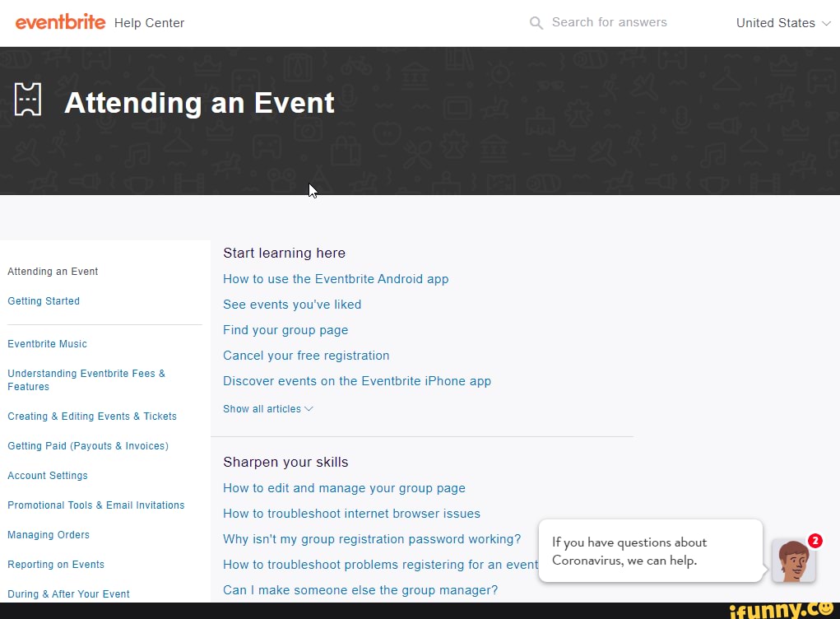Viewport: 840px width, 619px height.
Task: Click the Attending an Event page title
Action: (x=199, y=103)
